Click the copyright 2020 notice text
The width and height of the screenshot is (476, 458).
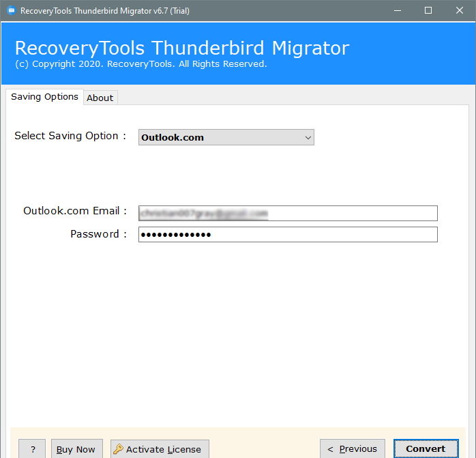pyautogui.click(x=141, y=64)
